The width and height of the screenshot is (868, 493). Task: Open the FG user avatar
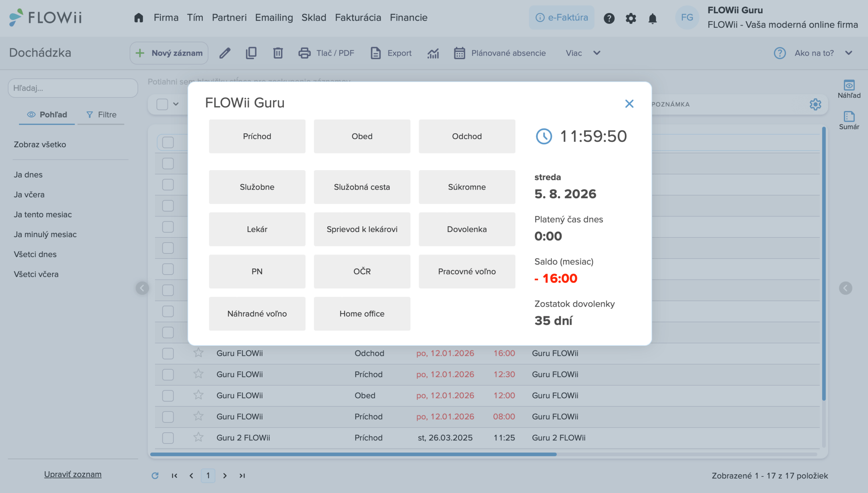(x=687, y=18)
